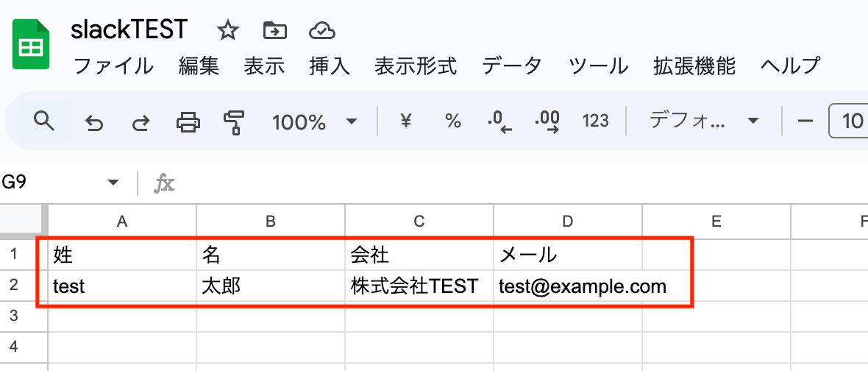Decrease decimal places button
Image resolution: width=868 pixels, height=371 pixels.
point(499,121)
